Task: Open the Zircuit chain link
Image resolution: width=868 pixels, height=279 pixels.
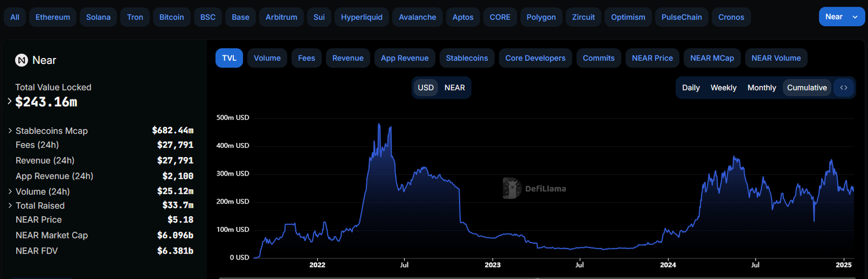Action: pos(583,17)
